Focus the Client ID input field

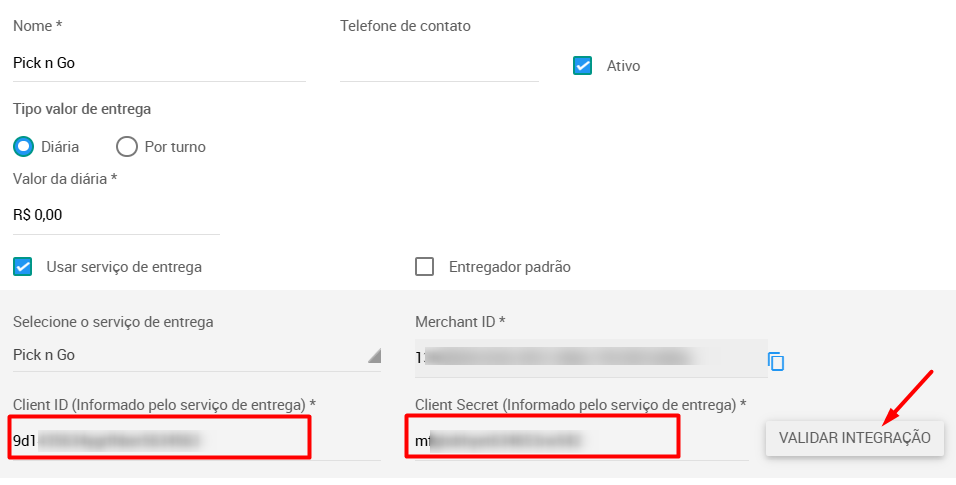(x=197, y=440)
